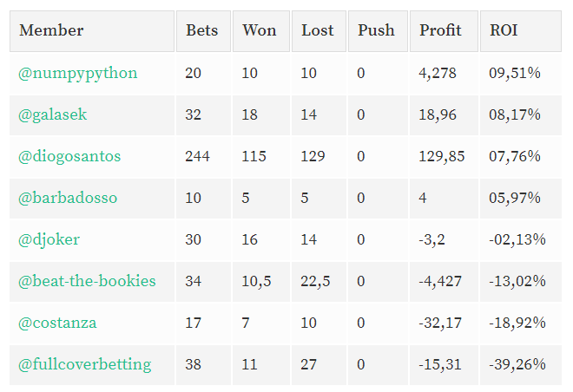This screenshot has height=392, width=573.
Task: Select the -39,26% ROI cell
Action: [521, 364]
